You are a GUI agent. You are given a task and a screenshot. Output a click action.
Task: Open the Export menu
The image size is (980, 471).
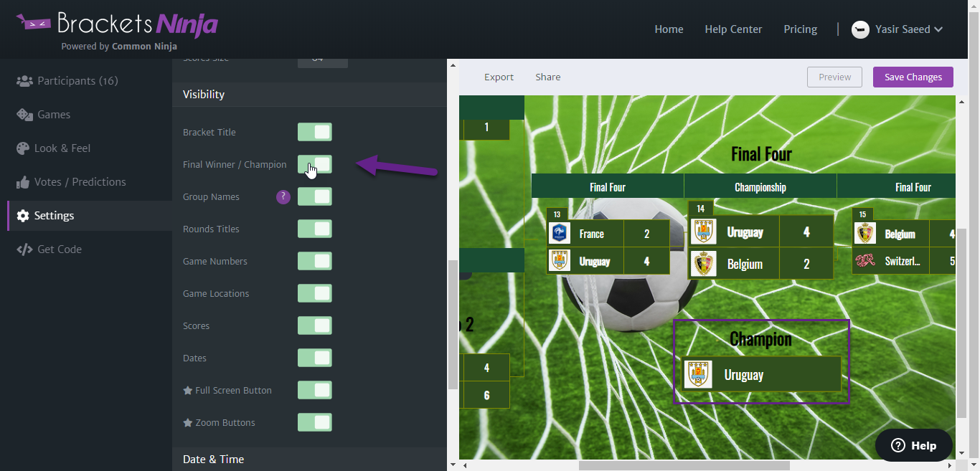point(499,77)
